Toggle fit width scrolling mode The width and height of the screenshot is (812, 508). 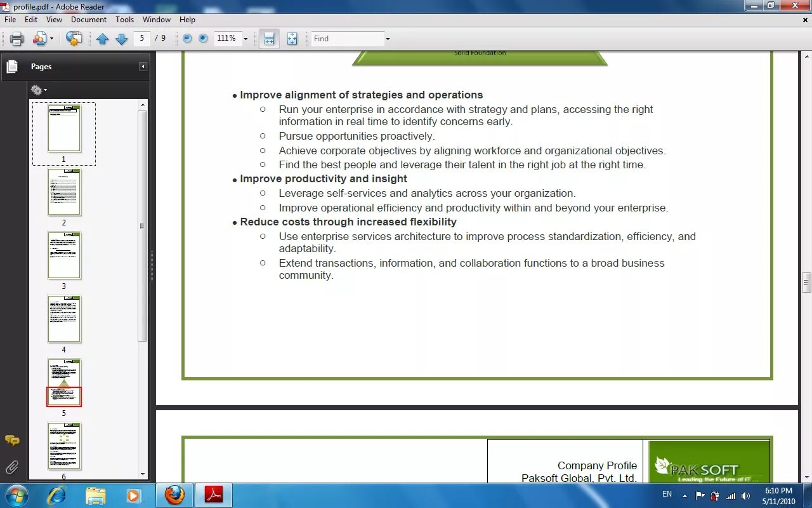(269, 39)
